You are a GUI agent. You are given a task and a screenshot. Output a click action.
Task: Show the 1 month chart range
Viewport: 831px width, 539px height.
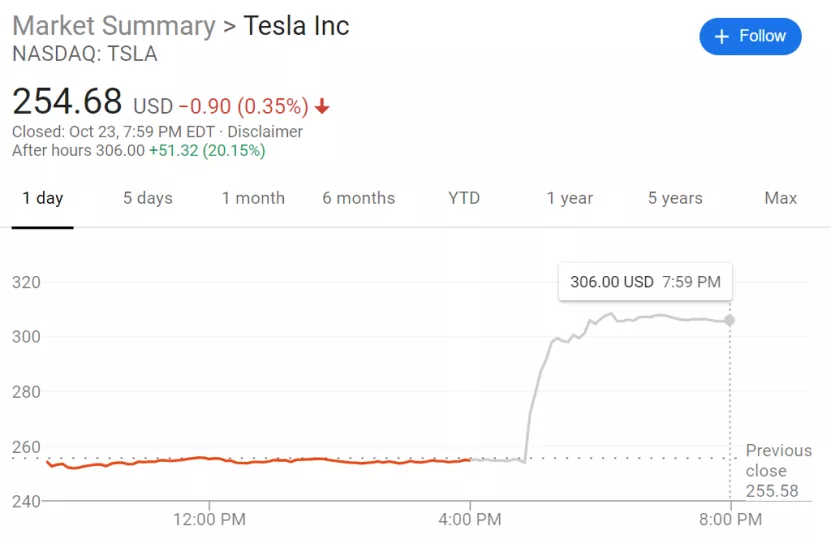(x=253, y=198)
